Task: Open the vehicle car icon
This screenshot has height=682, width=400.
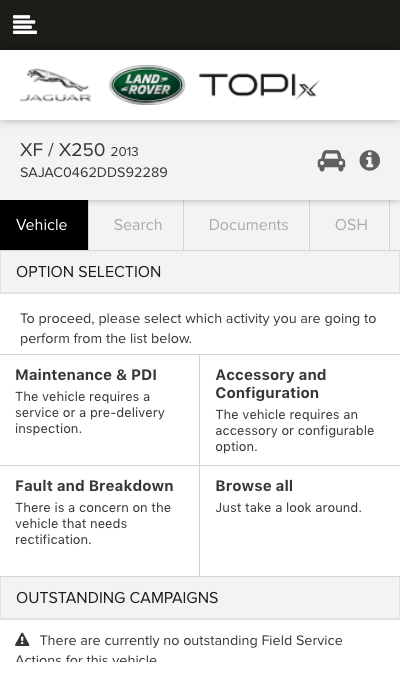Action: (331, 160)
